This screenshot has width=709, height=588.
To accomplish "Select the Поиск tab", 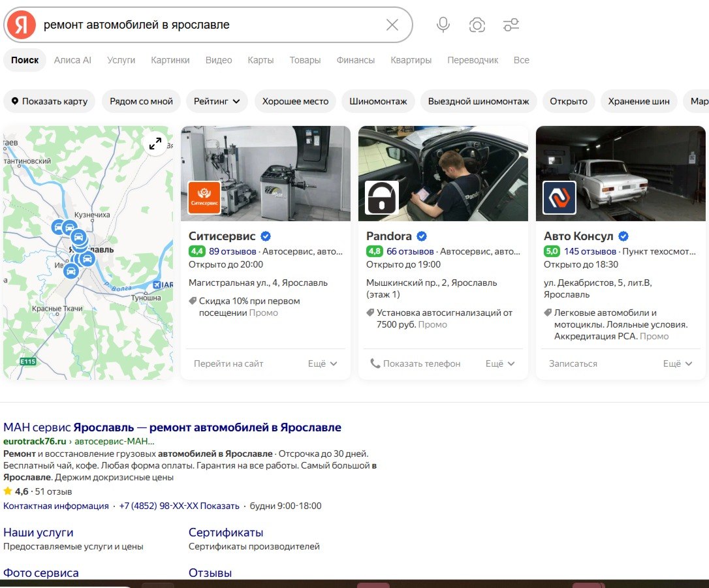I will [x=25, y=60].
